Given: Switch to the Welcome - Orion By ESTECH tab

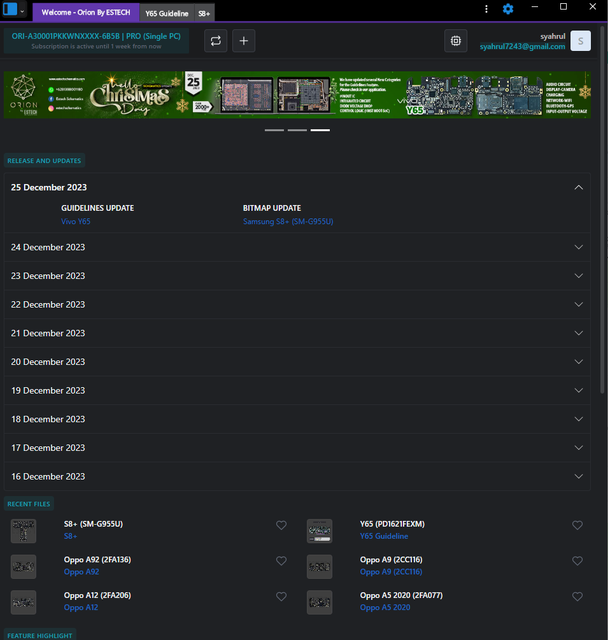Looking at the screenshot, I should (86, 13).
